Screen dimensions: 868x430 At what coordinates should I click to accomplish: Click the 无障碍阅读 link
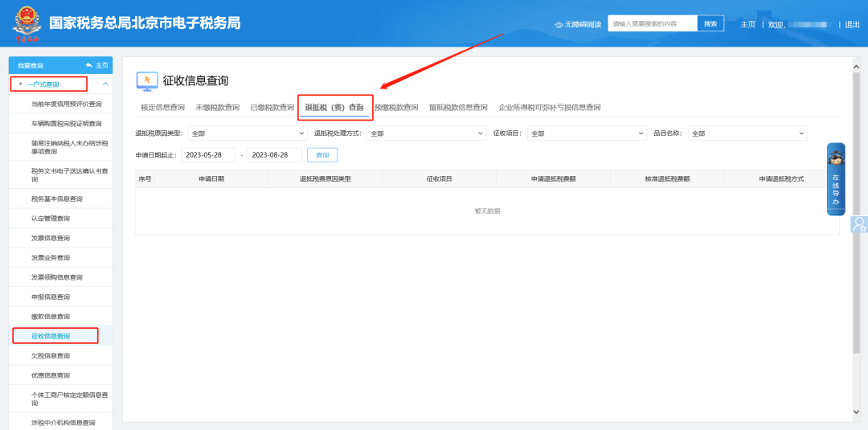(583, 25)
